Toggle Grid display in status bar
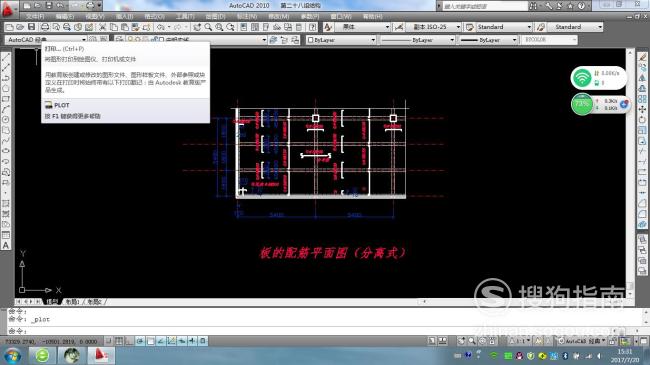Image resolution: width=650 pixels, height=365 pixels. pos(119,341)
